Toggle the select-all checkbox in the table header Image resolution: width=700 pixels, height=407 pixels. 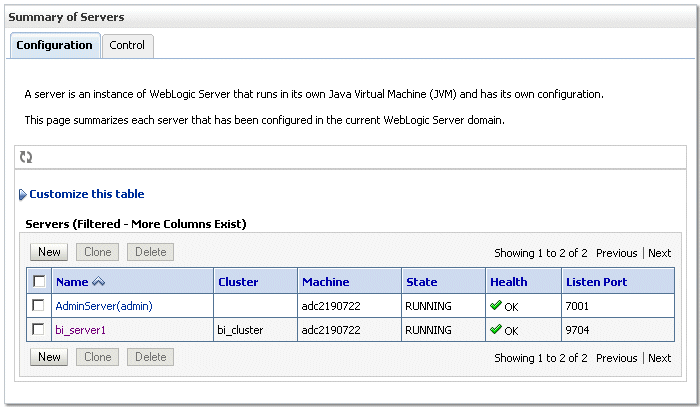pyautogui.click(x=39, y=281)
